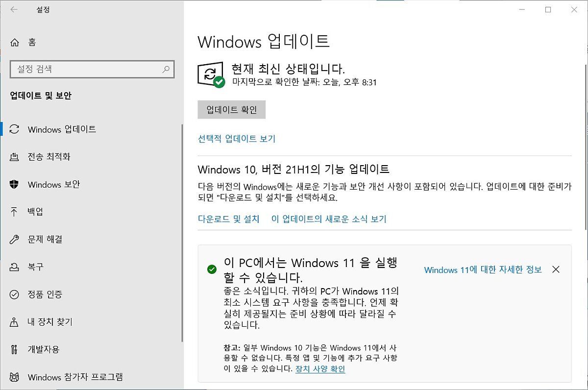Open Windows 11에 대한 자세한 정보 link
This screenshot has height=390, width=588.
(483, 269)
